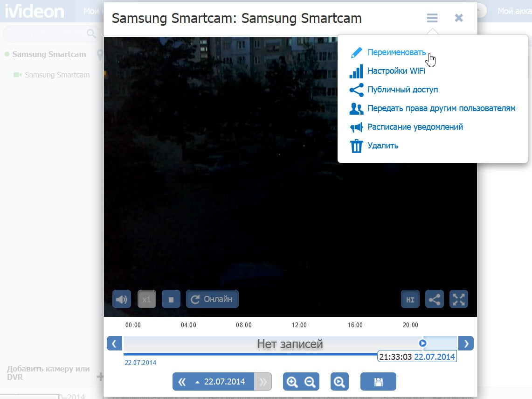
Task: Click the map pin icon beside Samsung Smartcam
Action: point(100,55)
